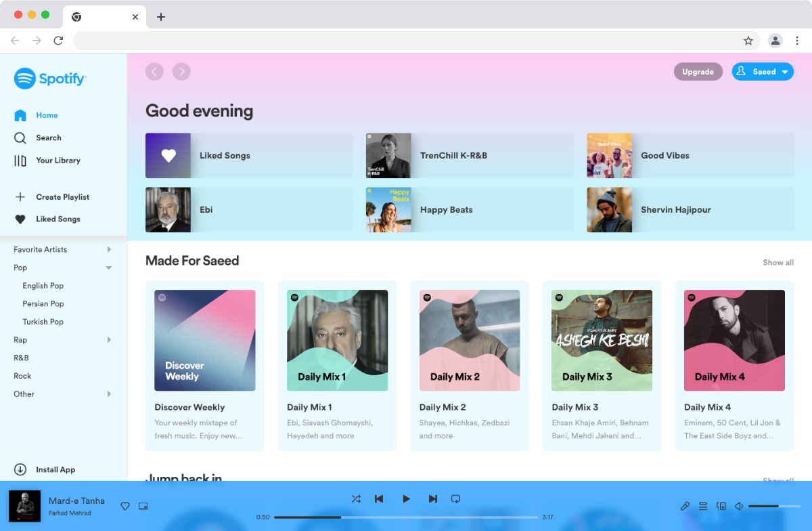Click the Install App download icon
The height and width of the screenshot is (531, 812).
click(20, 469)
